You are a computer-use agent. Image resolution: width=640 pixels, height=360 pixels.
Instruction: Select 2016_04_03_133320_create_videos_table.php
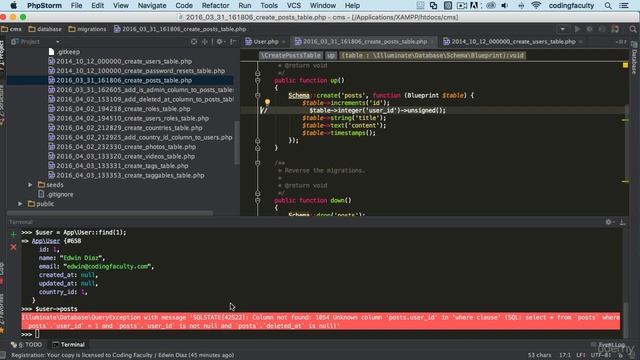click(122, 156)
